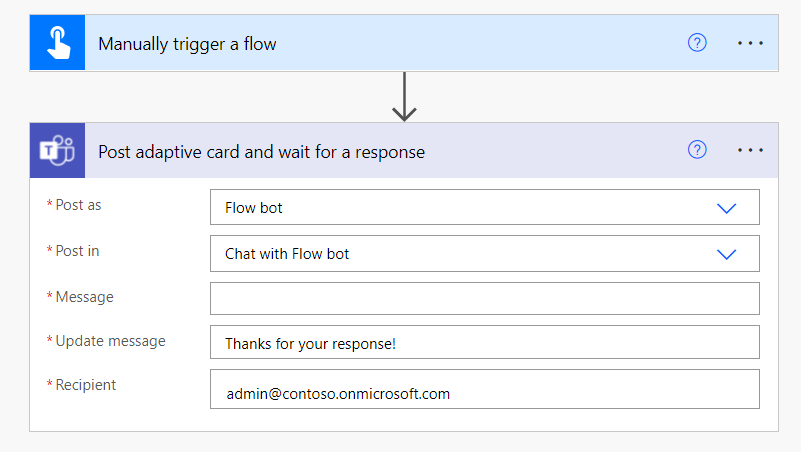
Task: Collapse the Manually trigger a flow header
Action: (x=187, y=43)
